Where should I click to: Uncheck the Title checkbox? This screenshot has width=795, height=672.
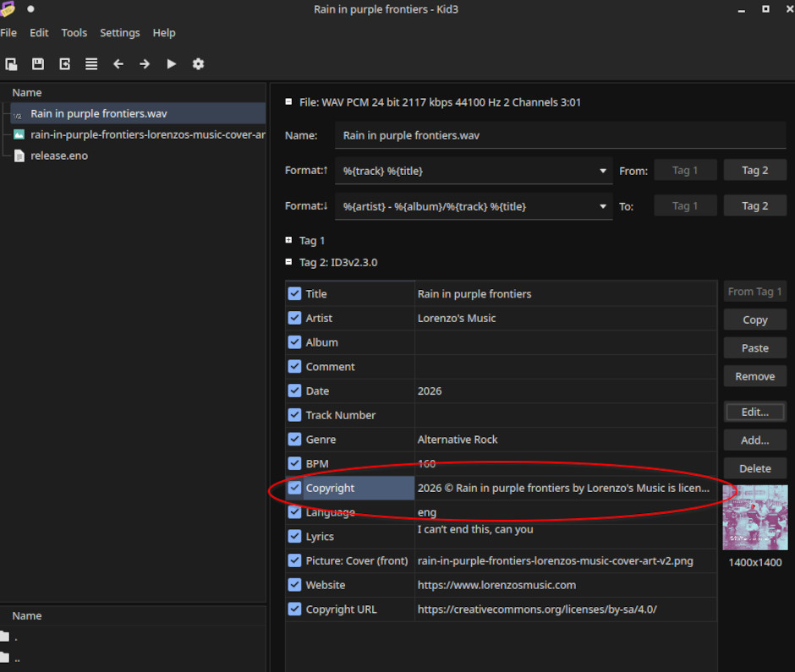pos(294,294)
